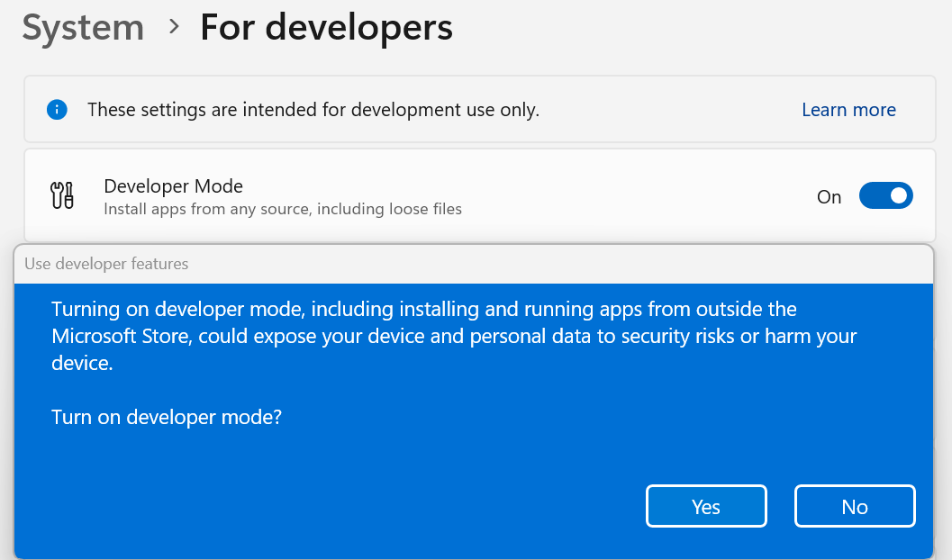Switch off the 'On' toggle for Developer Mode
This screenshot has height=560, width=952.
click(885, 195)
